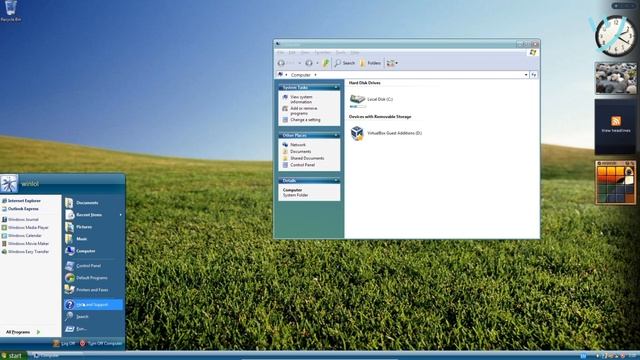Open Help and Support from Start menu

coord(93,304)
